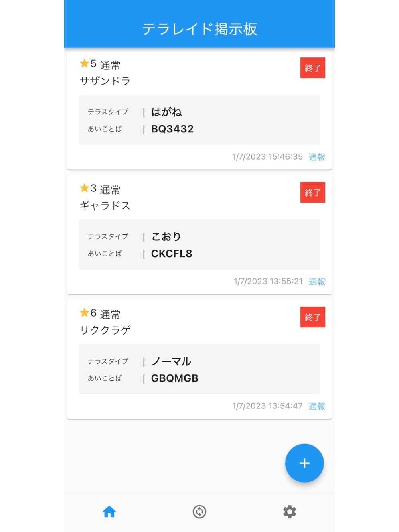Select the password GBQMGB
Viewport: 399px width, 532px height.
[x=175, y=378]
